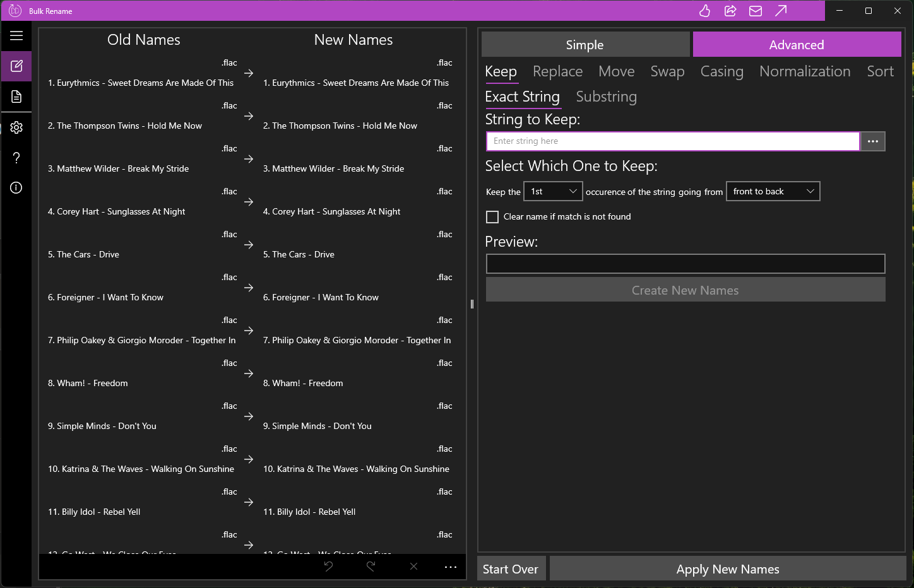Click the Bulk Rename app logo

point(15,11)
